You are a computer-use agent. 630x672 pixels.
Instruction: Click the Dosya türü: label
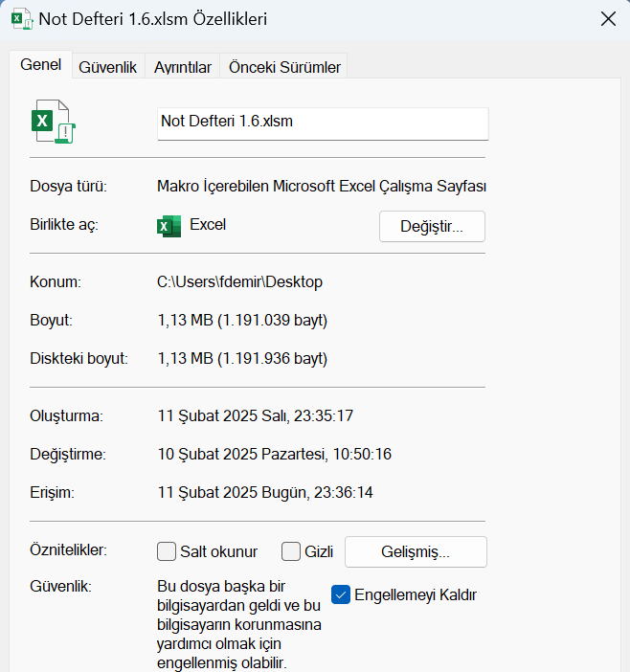point(69,187)
